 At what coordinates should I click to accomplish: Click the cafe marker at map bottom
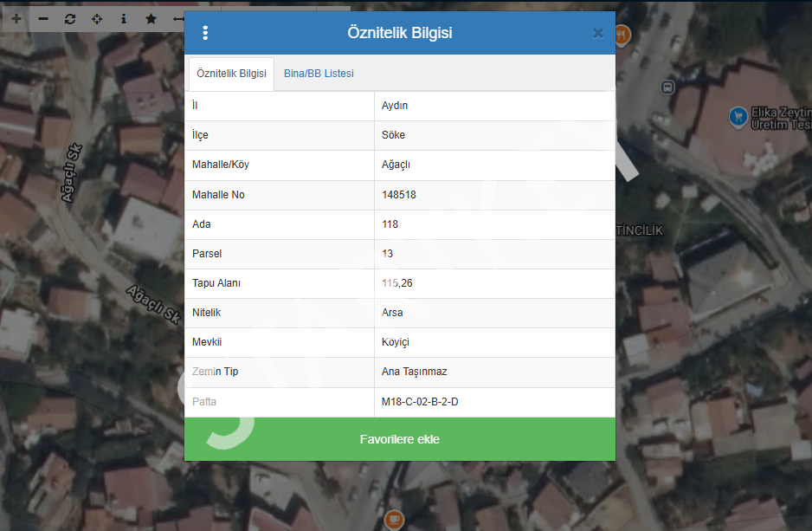tap(394, 519)
